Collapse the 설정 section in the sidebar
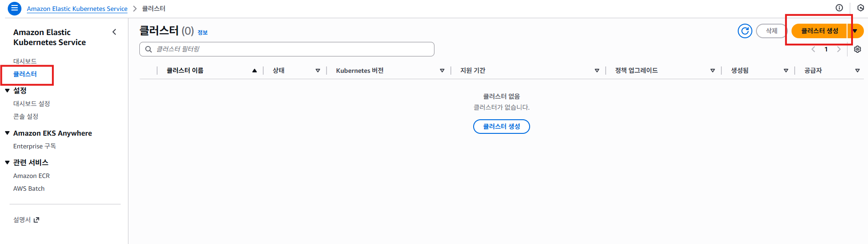This screenshot has width=868, height=244. (x=7, y=91)
